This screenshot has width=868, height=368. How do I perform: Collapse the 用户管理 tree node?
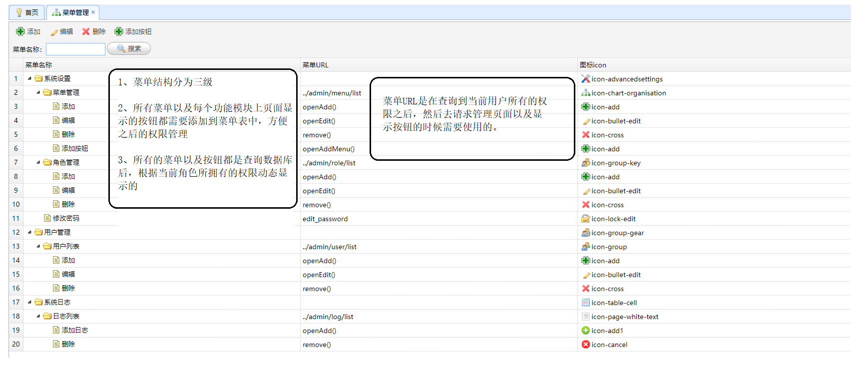29,232
